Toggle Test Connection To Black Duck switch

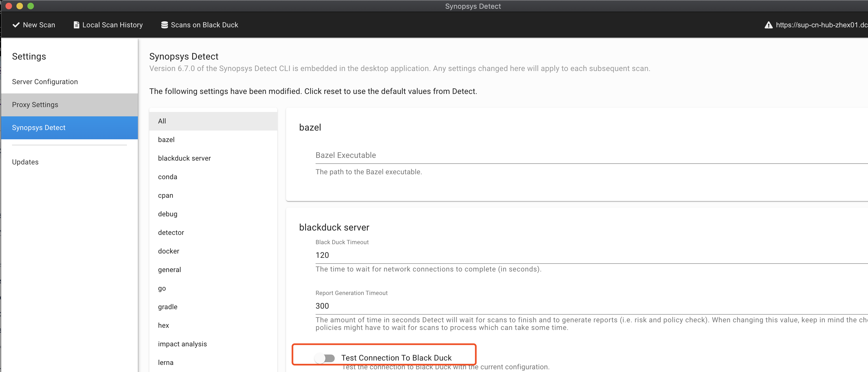[325, 358]
